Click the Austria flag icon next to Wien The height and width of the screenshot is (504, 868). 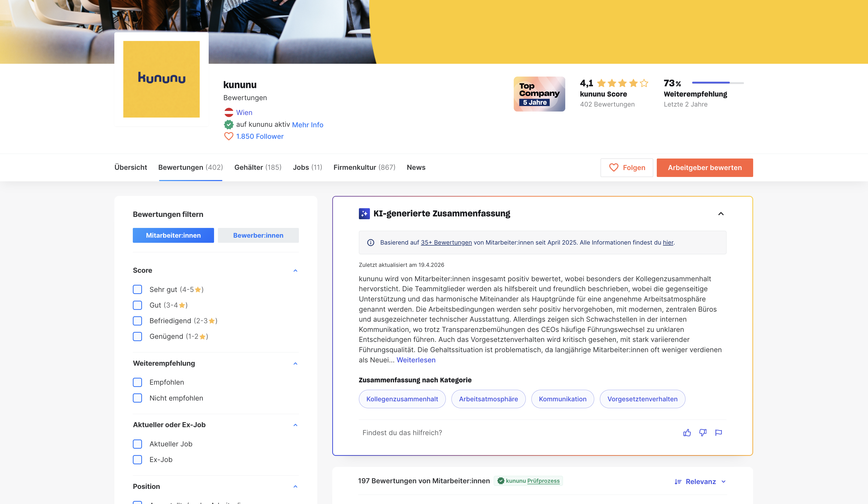(x=229, y=112)
